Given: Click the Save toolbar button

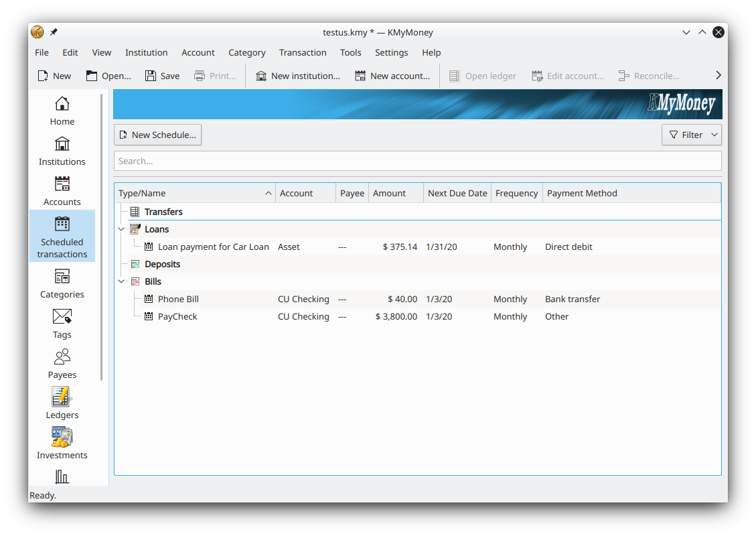Looking at the screenshot, I should [x=162, y=76].
